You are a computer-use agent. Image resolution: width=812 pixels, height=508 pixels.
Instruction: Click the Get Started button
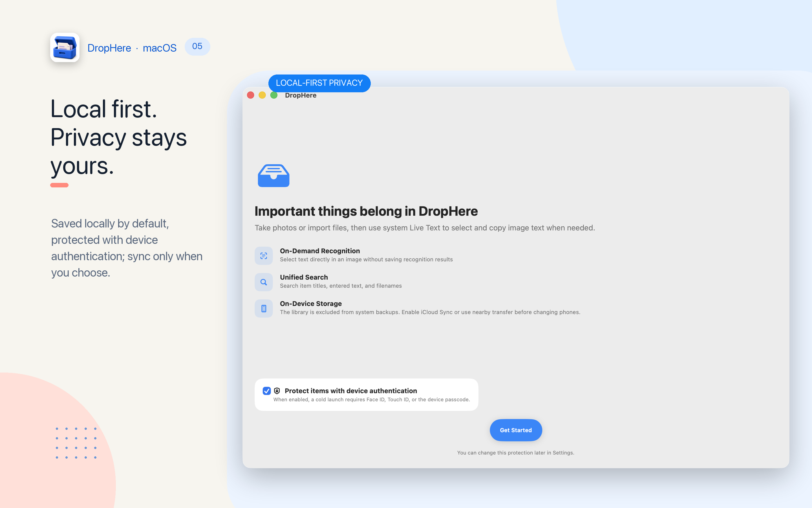516,430
